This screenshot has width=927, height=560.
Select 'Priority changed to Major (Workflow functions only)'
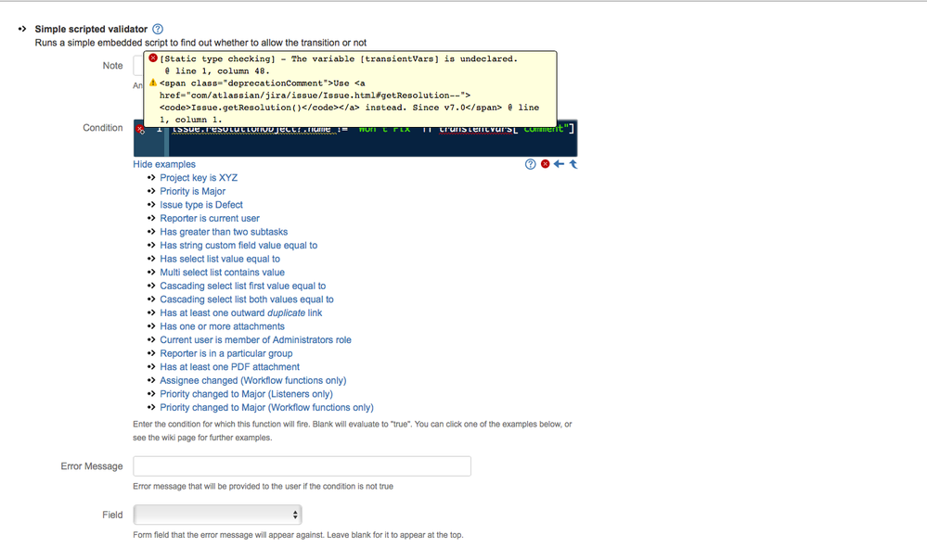[266, 408]
